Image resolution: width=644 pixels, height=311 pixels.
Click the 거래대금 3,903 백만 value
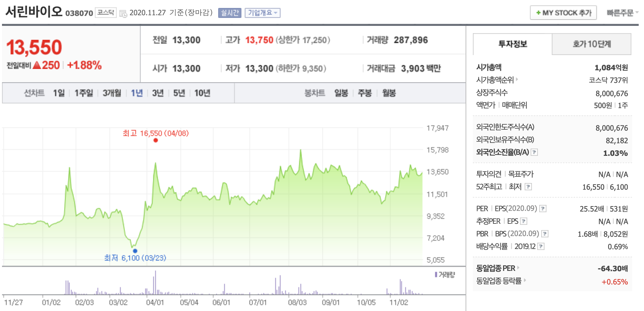[x=421, y=69]
